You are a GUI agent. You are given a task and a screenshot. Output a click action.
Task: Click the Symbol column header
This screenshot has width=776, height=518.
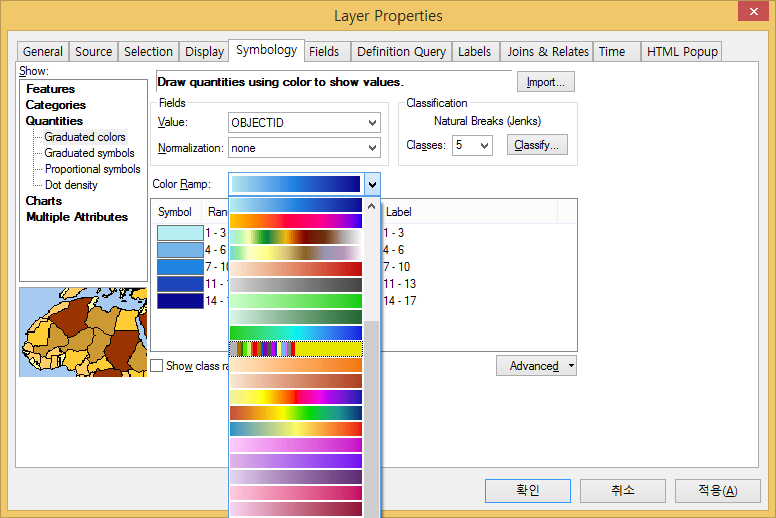175,212
